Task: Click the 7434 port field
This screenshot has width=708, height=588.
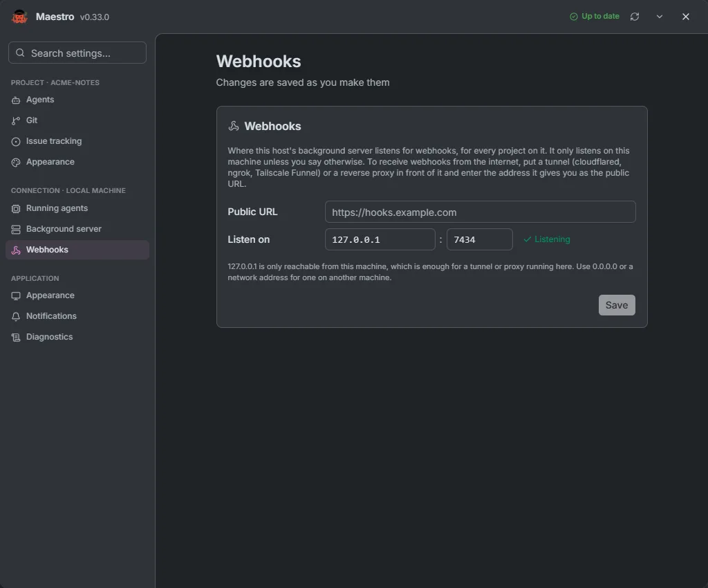Action: click(x=480, y=239)
